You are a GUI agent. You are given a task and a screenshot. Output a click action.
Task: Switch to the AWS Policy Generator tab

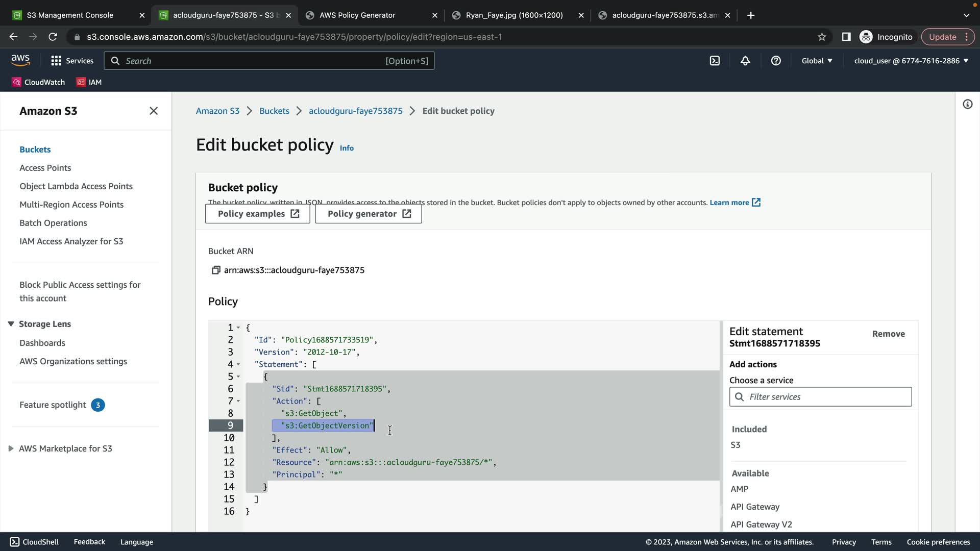coord(357,15)
